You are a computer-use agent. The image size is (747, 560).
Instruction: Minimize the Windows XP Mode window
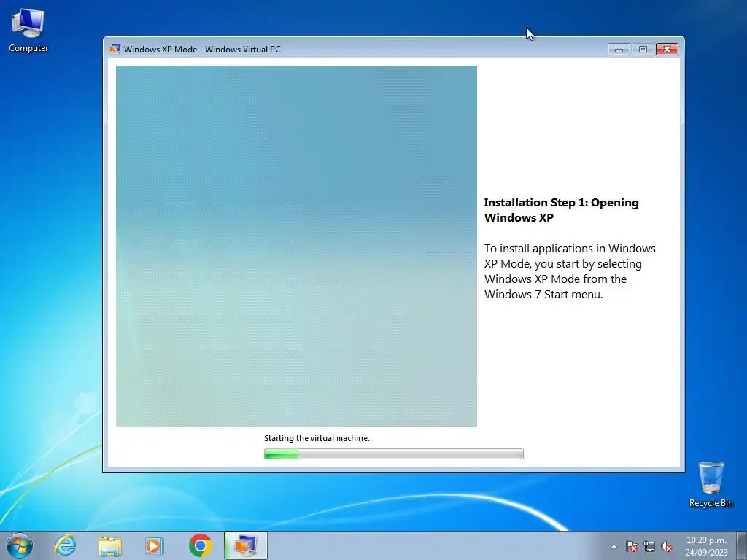point(619,49)
